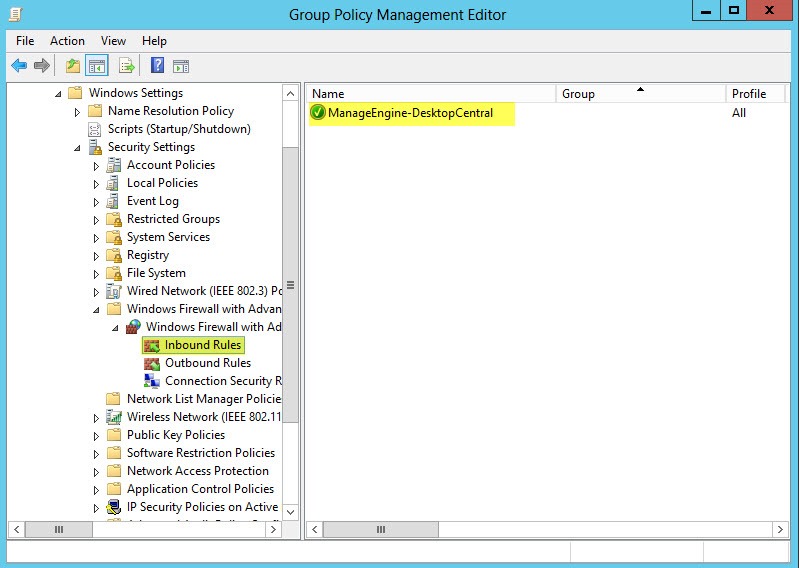This screenshot has height=568, width=799.
Task: Click the Windows Firewall globe-brick icon
Action: click(x=133, y=327)
